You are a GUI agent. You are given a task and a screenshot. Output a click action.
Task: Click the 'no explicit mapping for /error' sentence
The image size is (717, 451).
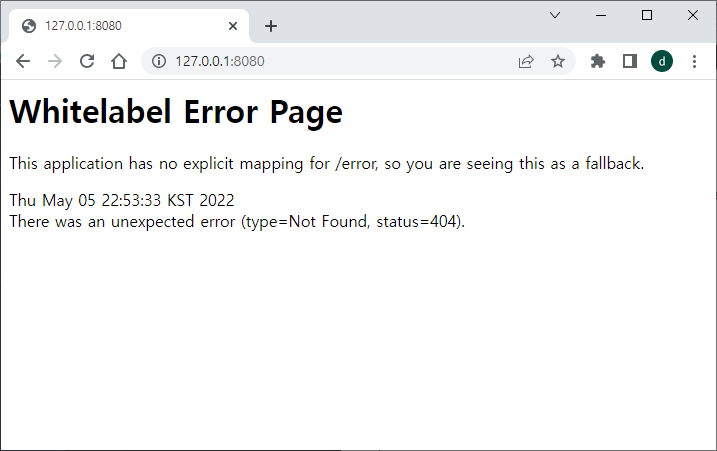pyautogui.click(x=326, y=163)
